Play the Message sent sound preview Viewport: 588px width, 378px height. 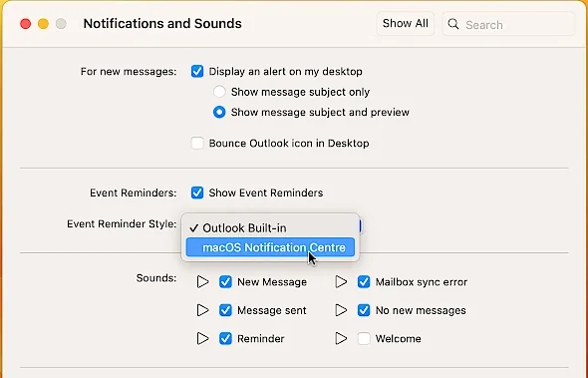203,310
